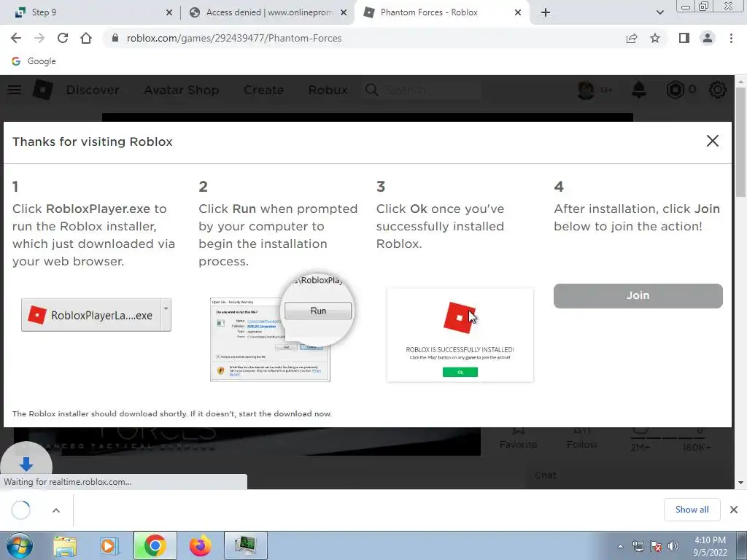
Task: Open the Roblox notifications bell
Action: pyautogui.click(x=639, y=90)
